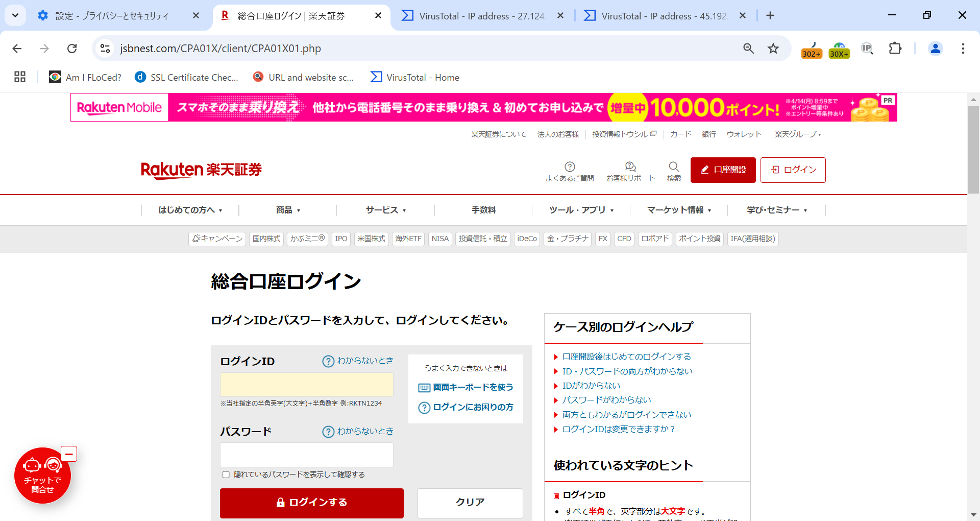Toggle 隠れているパスワードを表示して確認する checkbox
The image size is (980, 521).
click(226, 475)
